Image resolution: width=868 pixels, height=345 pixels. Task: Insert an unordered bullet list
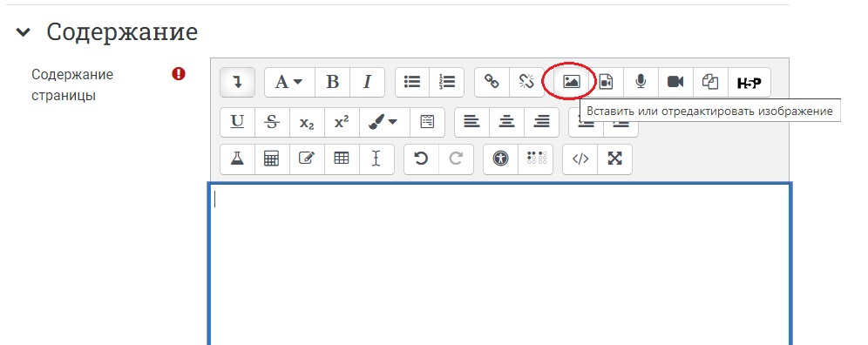click(x=412, y=82)
